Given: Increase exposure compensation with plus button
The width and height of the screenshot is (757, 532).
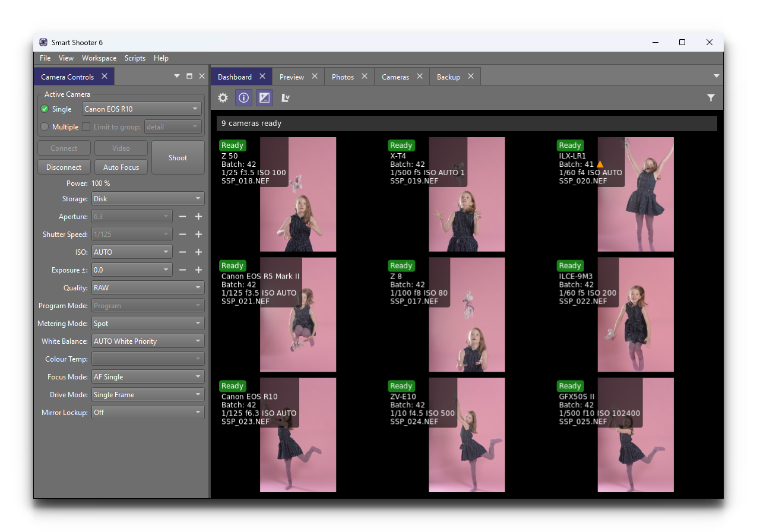Looking at the screenshot, I should click(198, 270).
